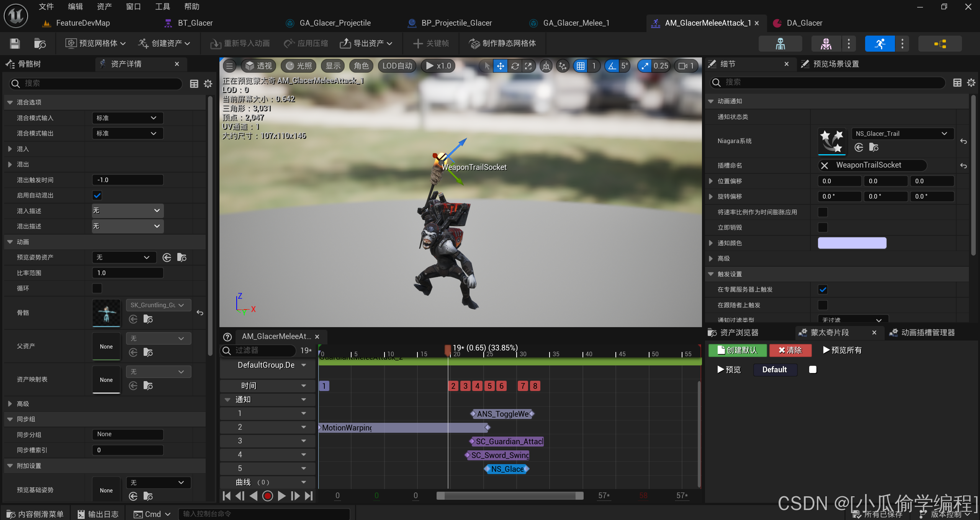Enable the 立即销毁 checkbox

[823, 227]
